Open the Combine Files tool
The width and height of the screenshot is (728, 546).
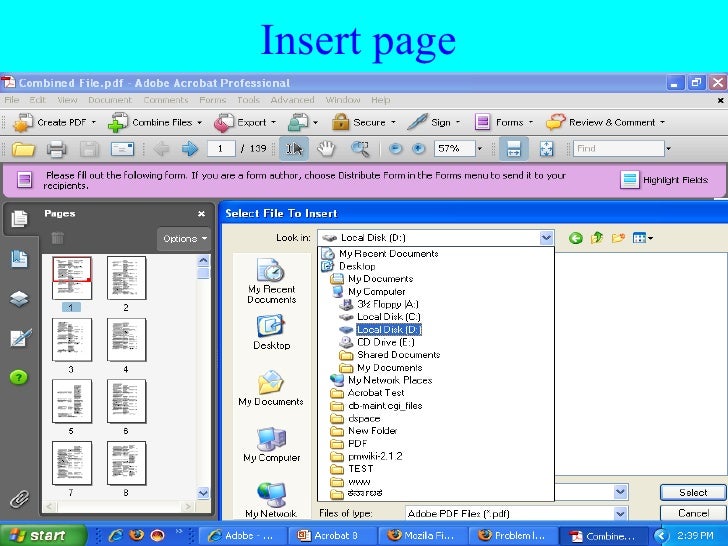pos(155,123)
